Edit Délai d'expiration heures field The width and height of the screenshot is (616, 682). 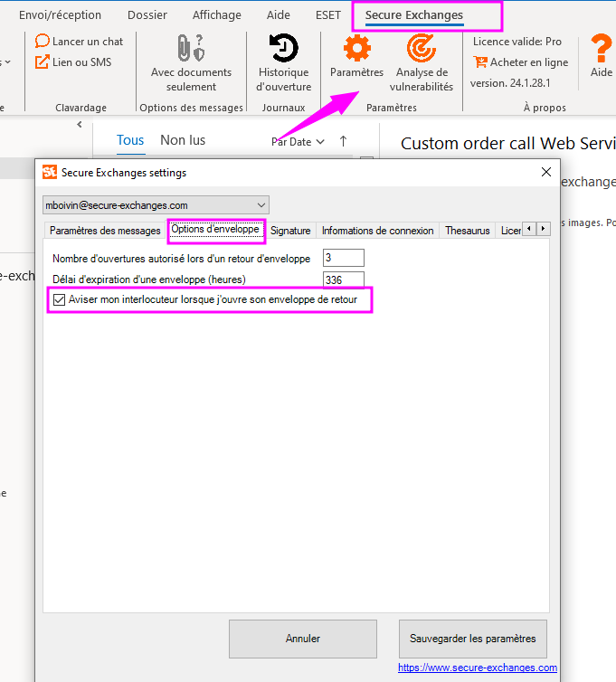[343, 279]
